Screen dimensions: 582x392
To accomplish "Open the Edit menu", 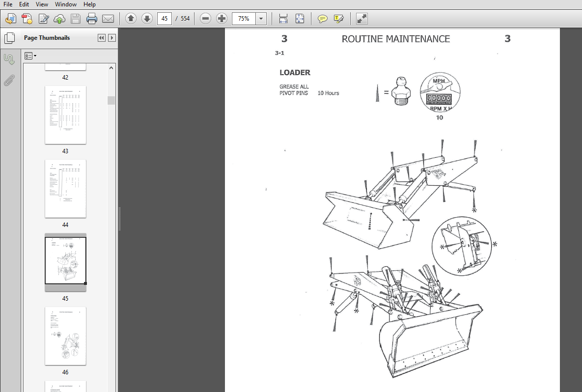I will click(x=24, y=4).
